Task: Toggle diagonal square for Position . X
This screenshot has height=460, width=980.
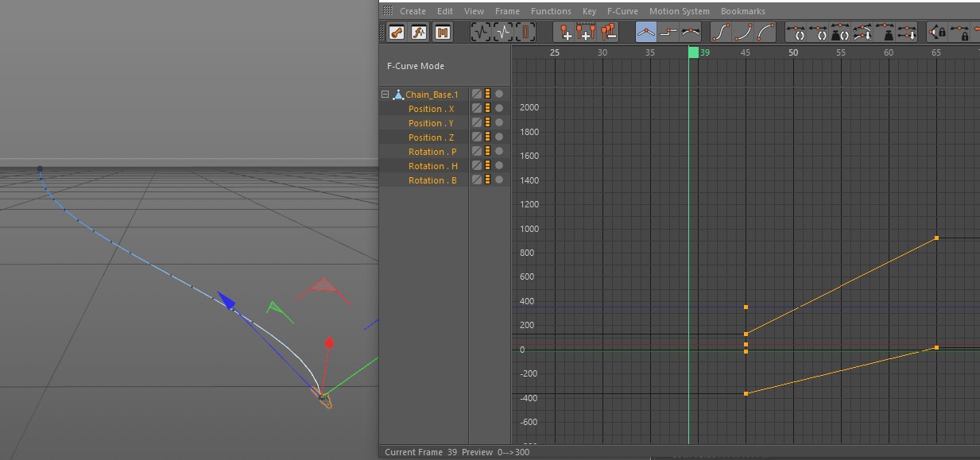Action: 477,109
